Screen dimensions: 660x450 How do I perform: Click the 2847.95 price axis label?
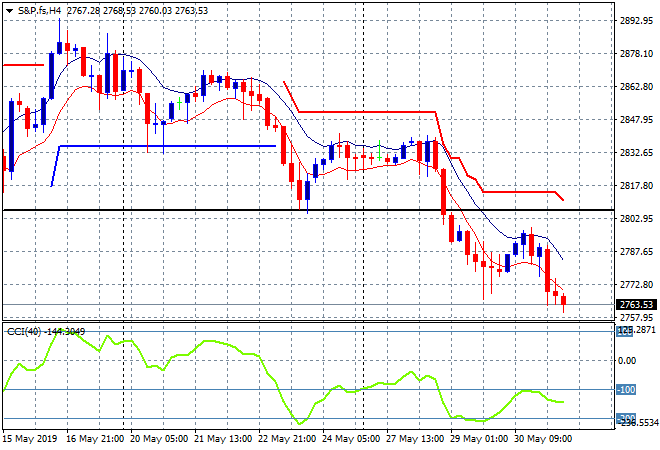tap(636, 120)
